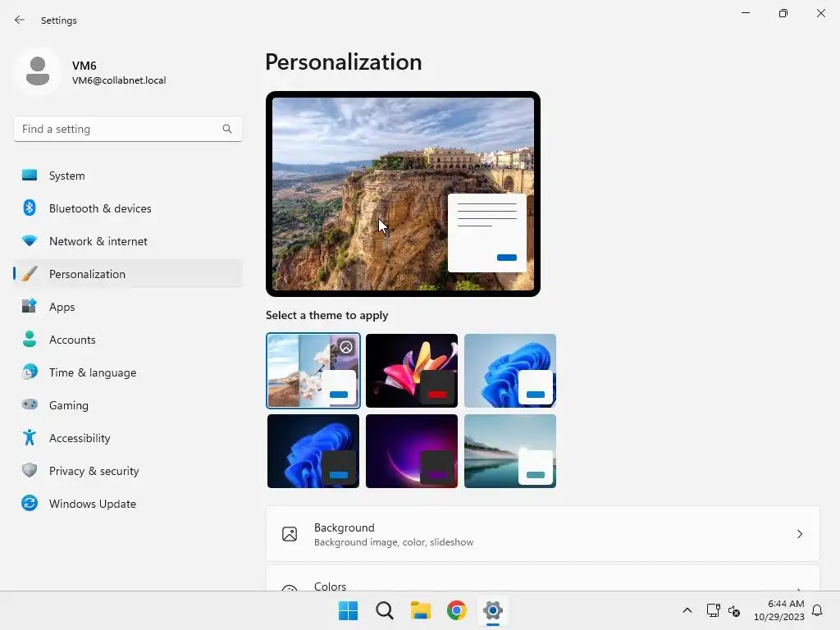
Task: Focus the Find a setting search box
Action: click(127, 129)
